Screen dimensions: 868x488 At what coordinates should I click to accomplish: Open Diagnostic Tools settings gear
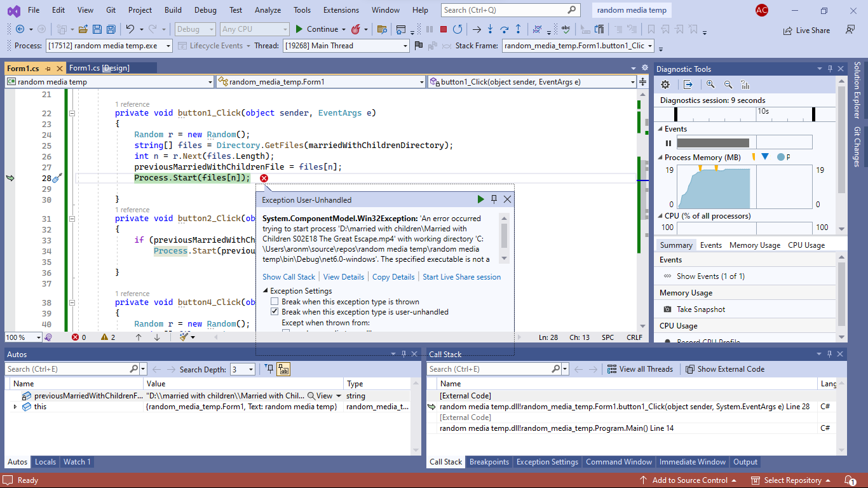[665, 85]
